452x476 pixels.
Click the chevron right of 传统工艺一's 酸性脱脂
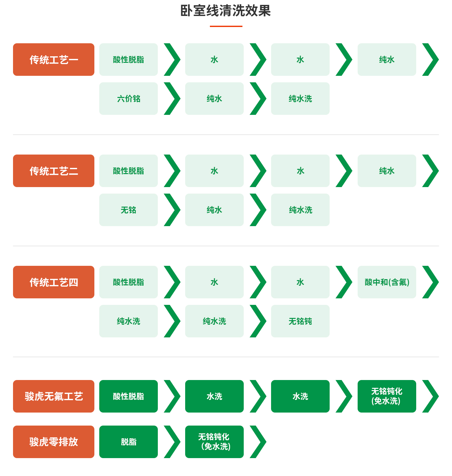click(172, 60)
